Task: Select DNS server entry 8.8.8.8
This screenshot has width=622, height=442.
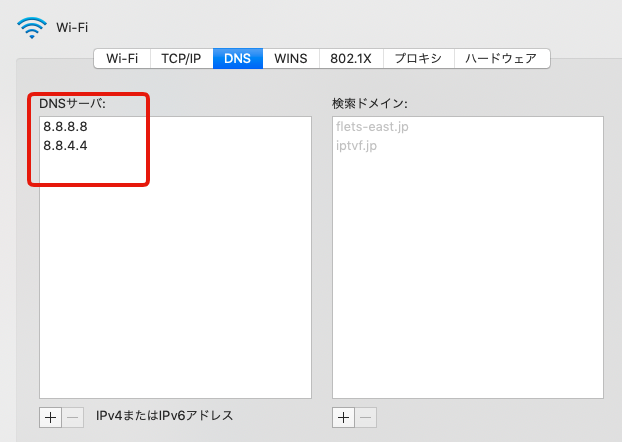Action: 175,127
